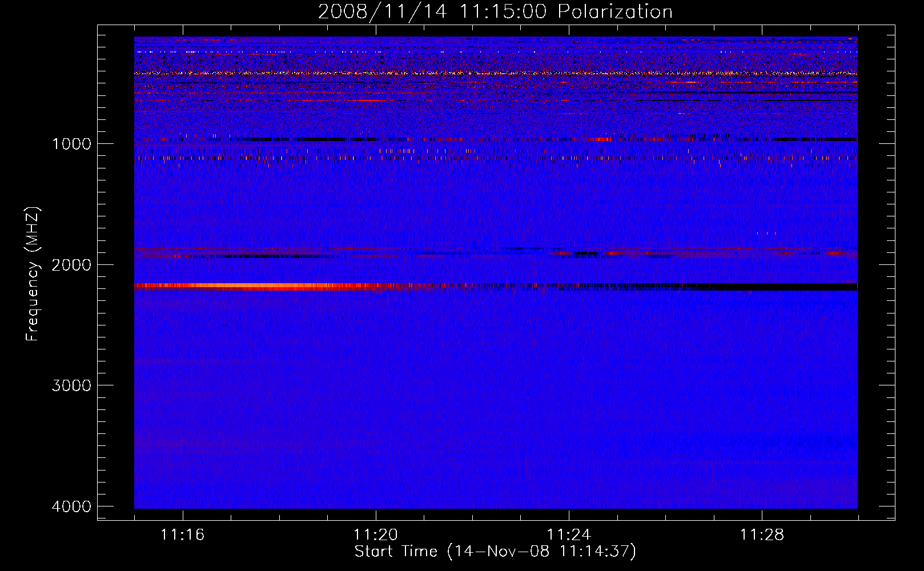924x571 pixels.
Task: Click the 11:20 time tick label
Action: click(376, 534)
